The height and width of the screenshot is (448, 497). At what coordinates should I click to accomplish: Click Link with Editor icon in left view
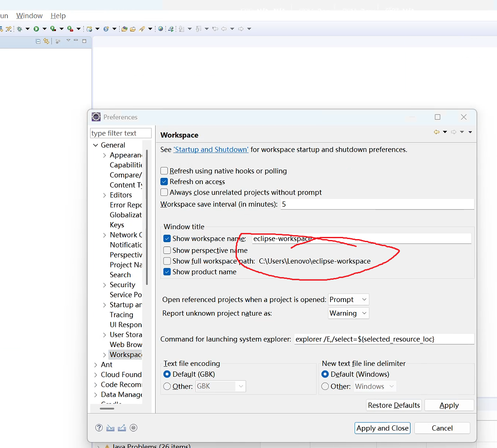coord(47,41)
